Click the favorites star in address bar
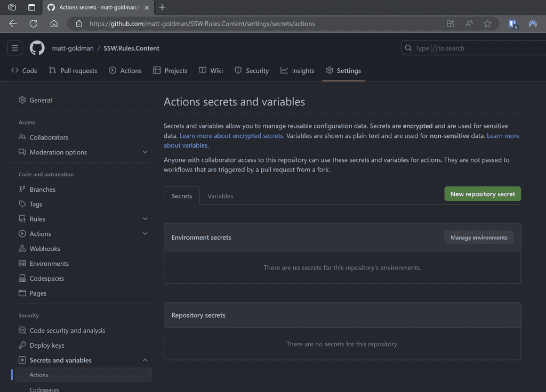The width and height of the screenshot is (546, 392). tap(487, 23)
